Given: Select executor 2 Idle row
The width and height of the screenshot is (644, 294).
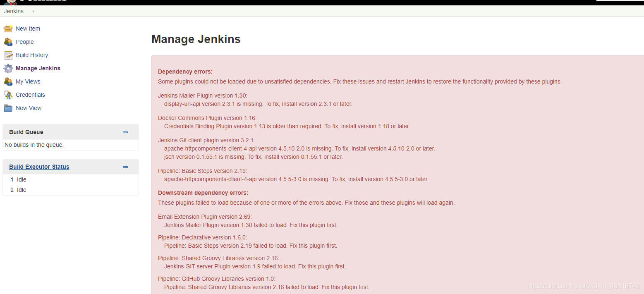Looking at the screenshot, I should (x=71, y=190).
